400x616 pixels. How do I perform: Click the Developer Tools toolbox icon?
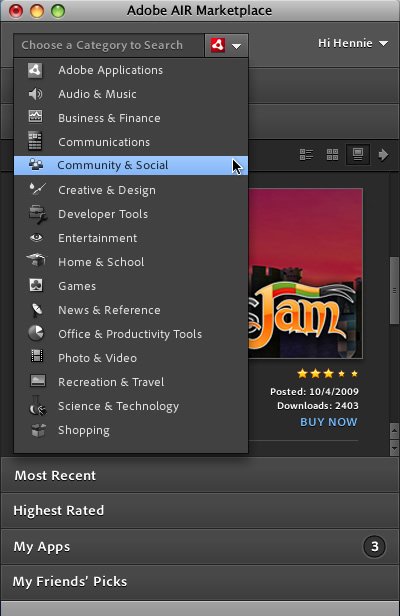(38, 214)
